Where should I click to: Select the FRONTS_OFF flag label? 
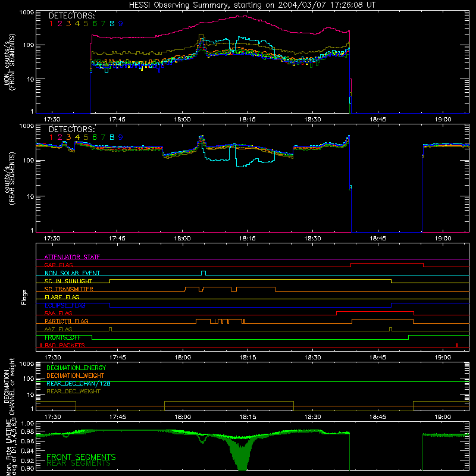[x=62, y=337]
